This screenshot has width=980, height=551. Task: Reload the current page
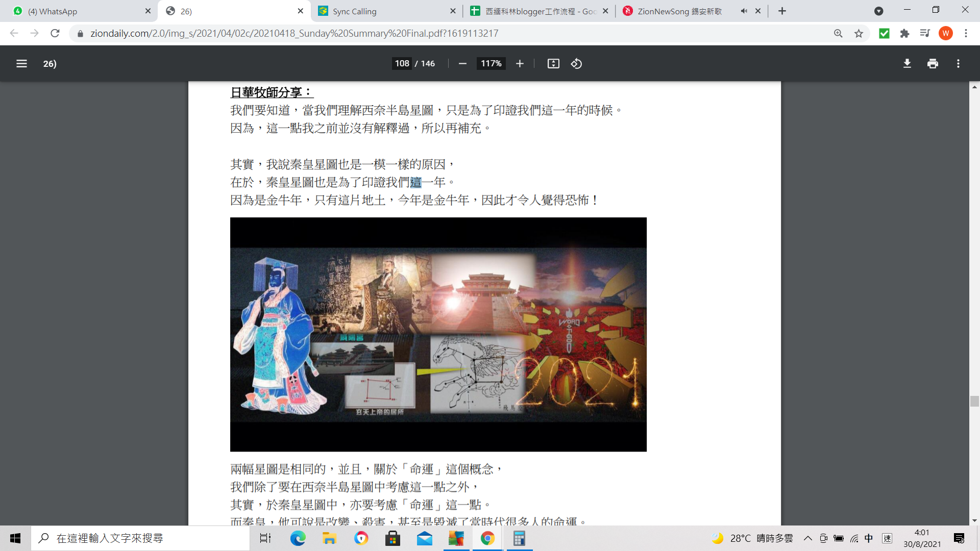pos(55,33)
